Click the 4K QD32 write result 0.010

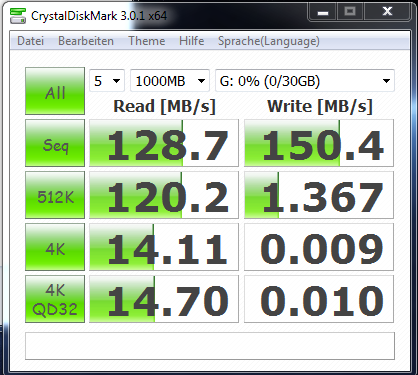pos(319,299)
